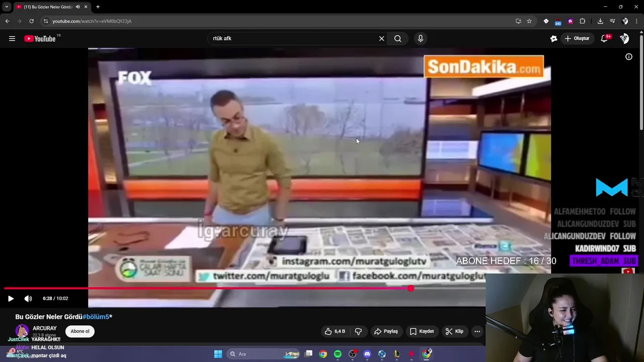This screenshot has width=644, height=362.
Task: Open the purple extension icon
Action: pyautogui.click(x=570, y=21)
